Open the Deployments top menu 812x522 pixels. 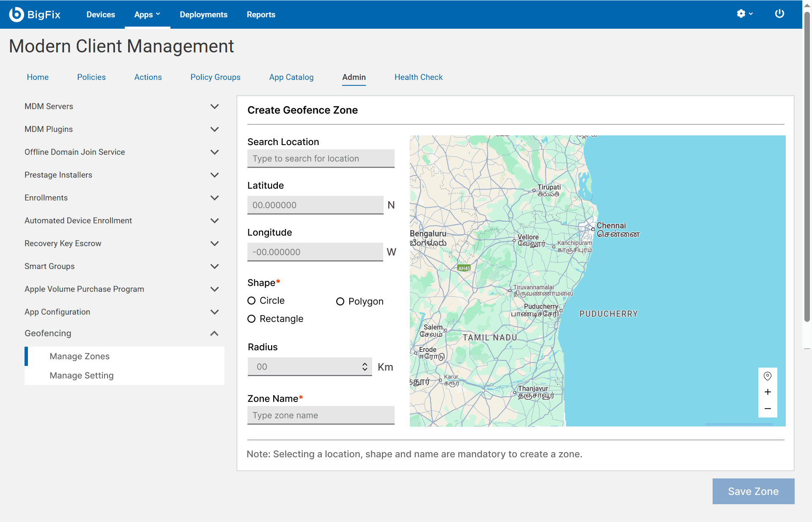203,14
